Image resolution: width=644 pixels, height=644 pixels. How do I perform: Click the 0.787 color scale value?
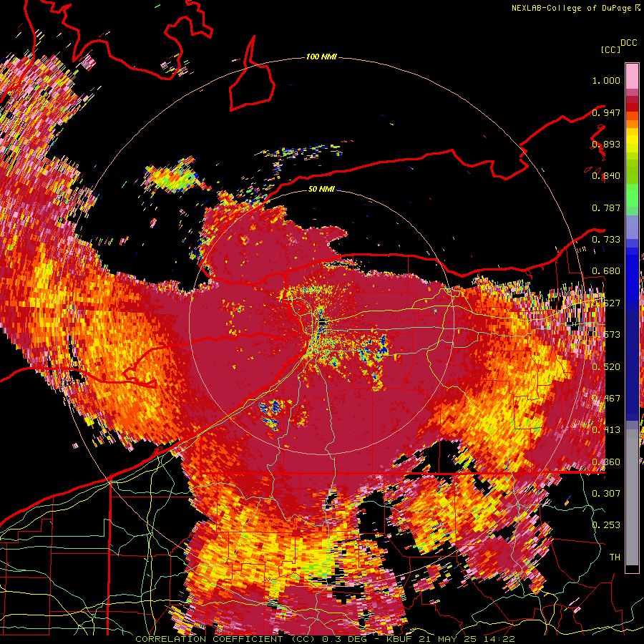[606, 208]
